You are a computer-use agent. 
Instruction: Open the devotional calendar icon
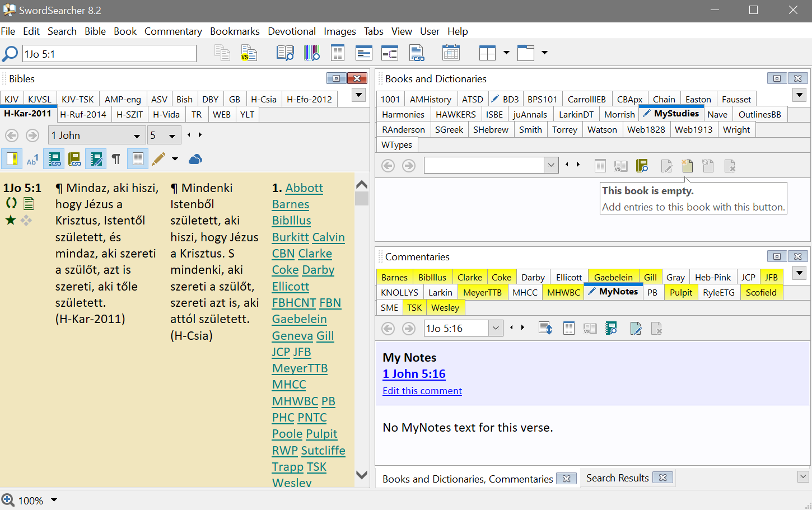coord(451,54)
